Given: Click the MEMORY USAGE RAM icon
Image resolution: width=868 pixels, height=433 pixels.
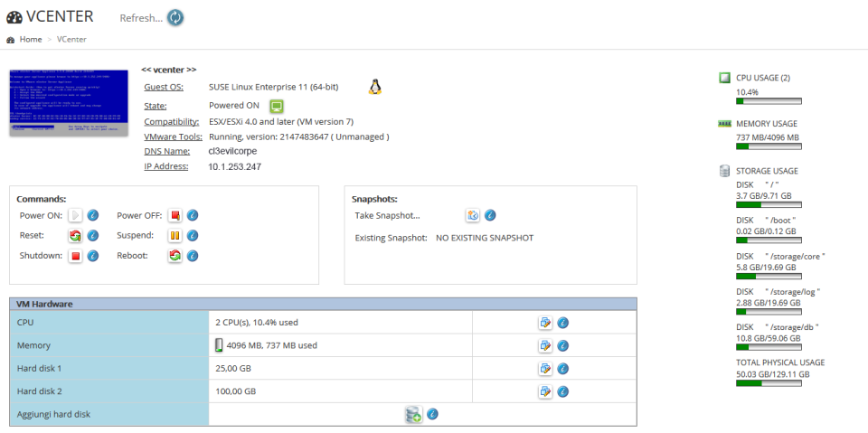Looking at the screenshot, I should coord(724,124).
